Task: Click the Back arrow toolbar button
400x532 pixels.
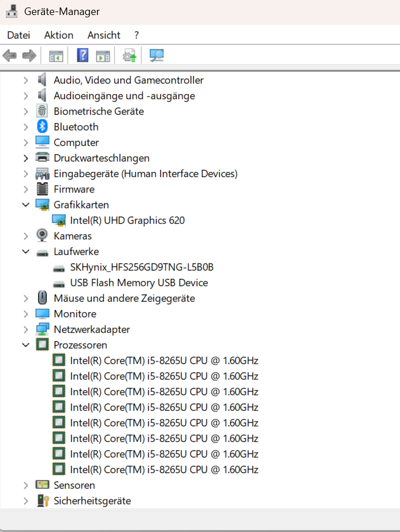Action: click(9, 55)
